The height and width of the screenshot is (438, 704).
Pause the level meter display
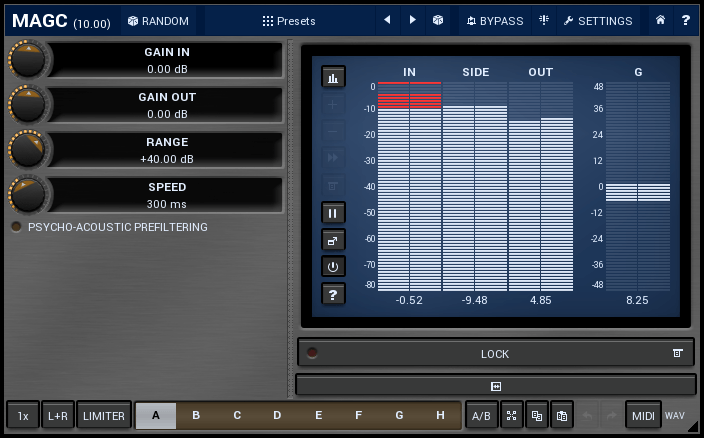[333, 212]
